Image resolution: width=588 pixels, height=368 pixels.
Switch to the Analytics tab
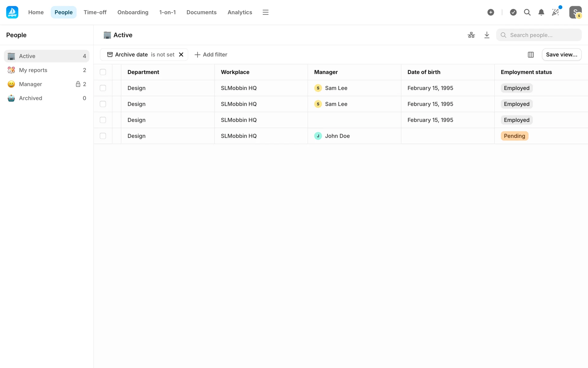pos(239,12)
